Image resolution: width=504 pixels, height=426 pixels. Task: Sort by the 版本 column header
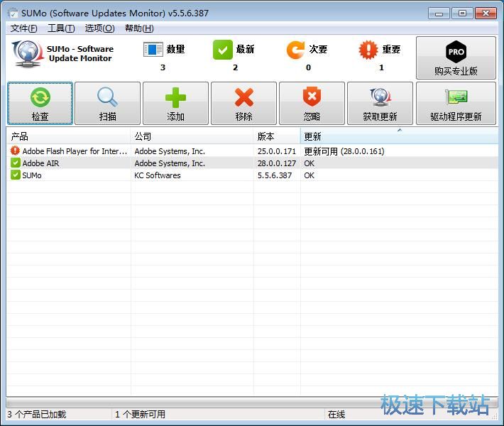(x=277, y=136)
